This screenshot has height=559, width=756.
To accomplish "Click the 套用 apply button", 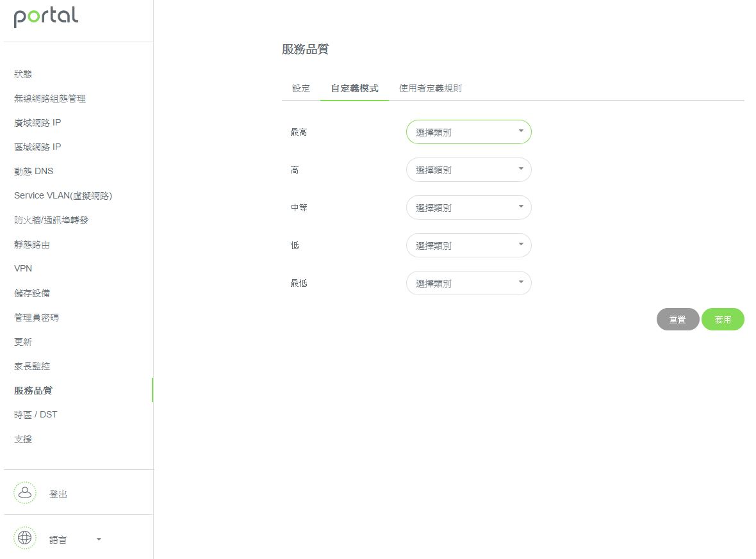I will [x=723, y=319].
